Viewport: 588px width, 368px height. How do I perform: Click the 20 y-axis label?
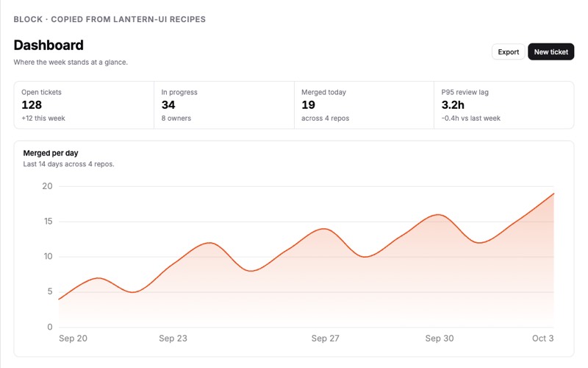(47, 186)
